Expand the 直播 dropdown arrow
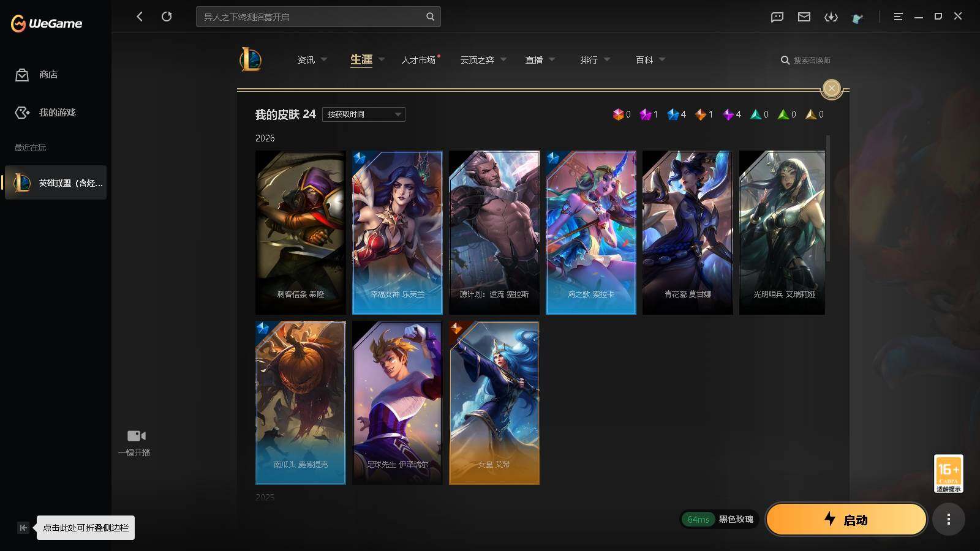This screenshot has height=551, width=980. pos(552,59)
